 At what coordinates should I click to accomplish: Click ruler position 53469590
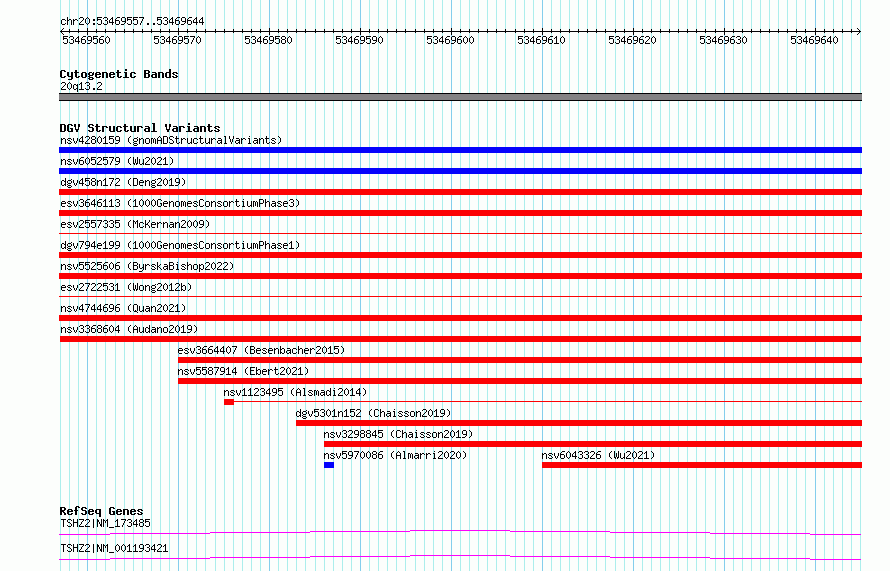(x=359, y=40)
